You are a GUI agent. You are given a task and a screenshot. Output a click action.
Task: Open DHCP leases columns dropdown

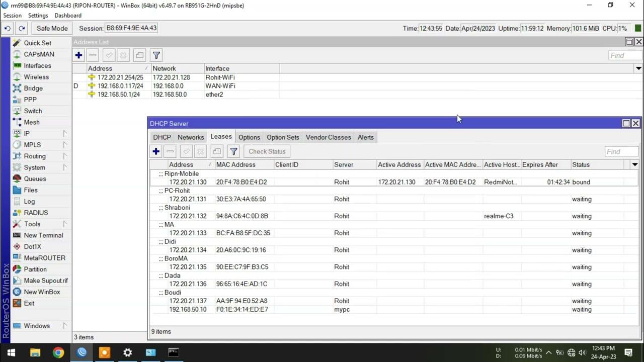(635, 164)
